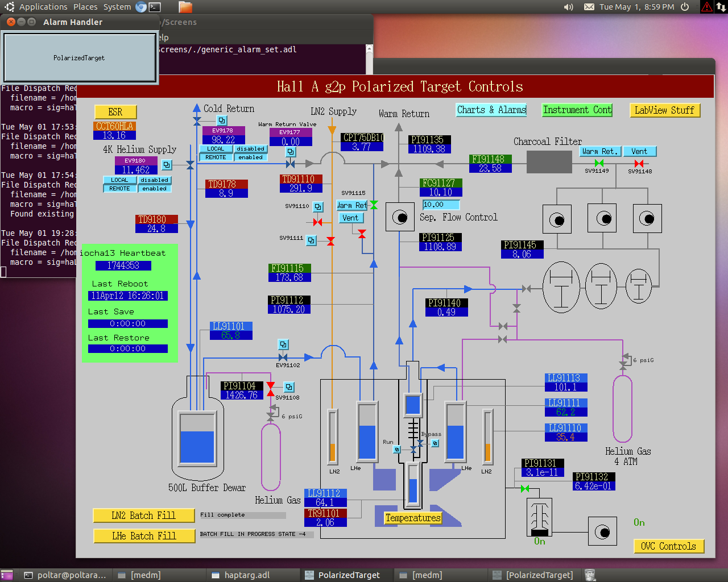Image resolution: width=728 pixels, height=582 pixels.
Task: Click the red SV91108 valve symbol
Action: [x=271, y=389]
